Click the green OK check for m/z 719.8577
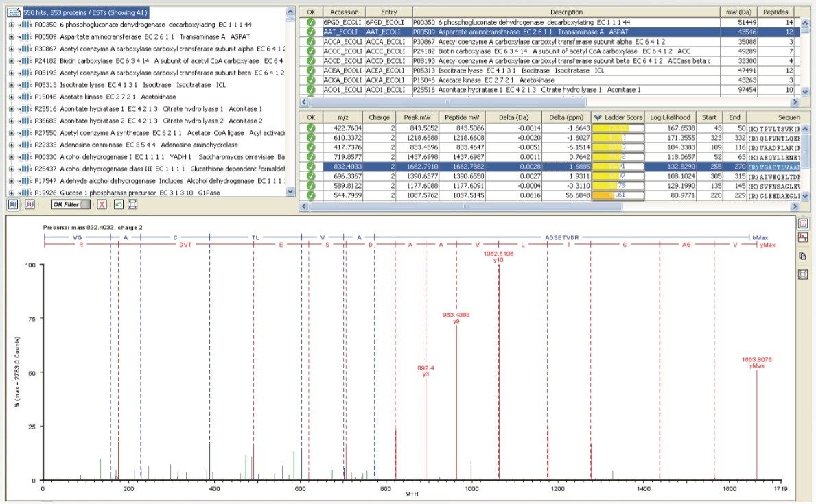The width and height of the screenshot is (816, 504). click(x=311, y=157)
